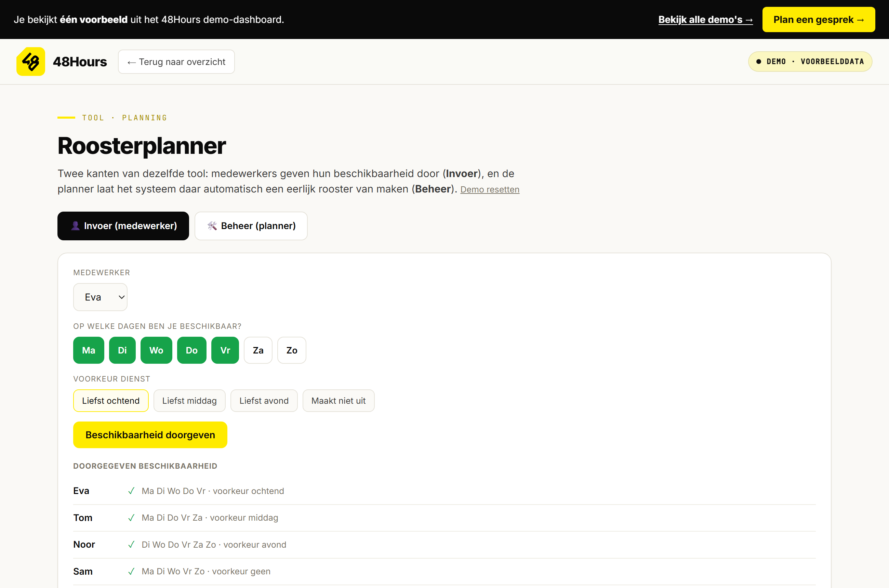Click the green checkmark in Noor's row
This screenshot has width=889, height=588.
point(131,545)
